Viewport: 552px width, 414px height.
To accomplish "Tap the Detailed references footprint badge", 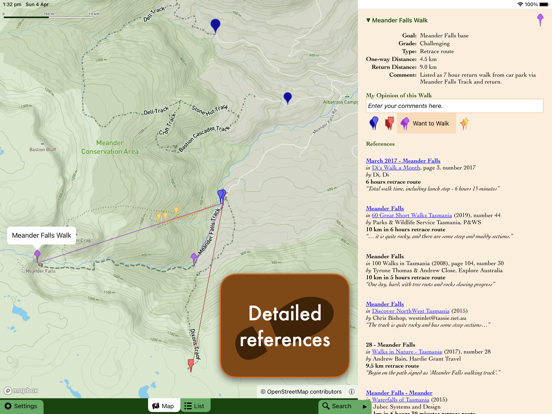I will click(x=285, y=326).
